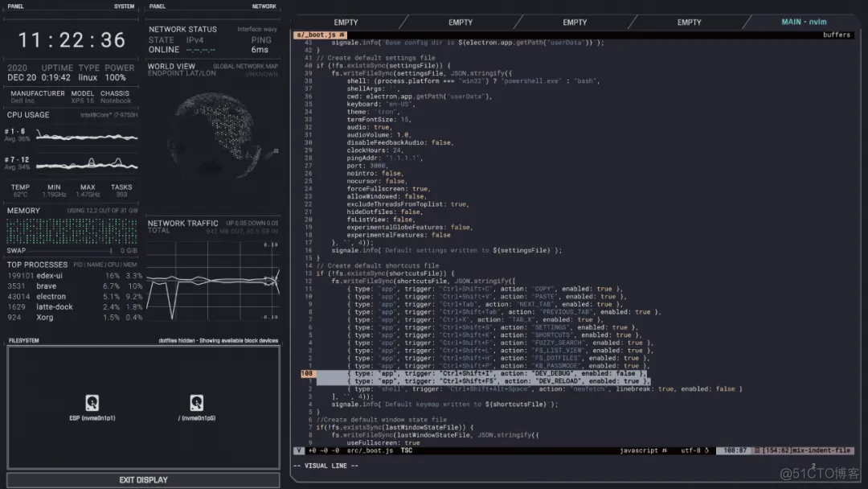Viewport: 868px width, 489px height.
Task: Switch to the first EMPTY tab
Action: [x=346, y=23]
